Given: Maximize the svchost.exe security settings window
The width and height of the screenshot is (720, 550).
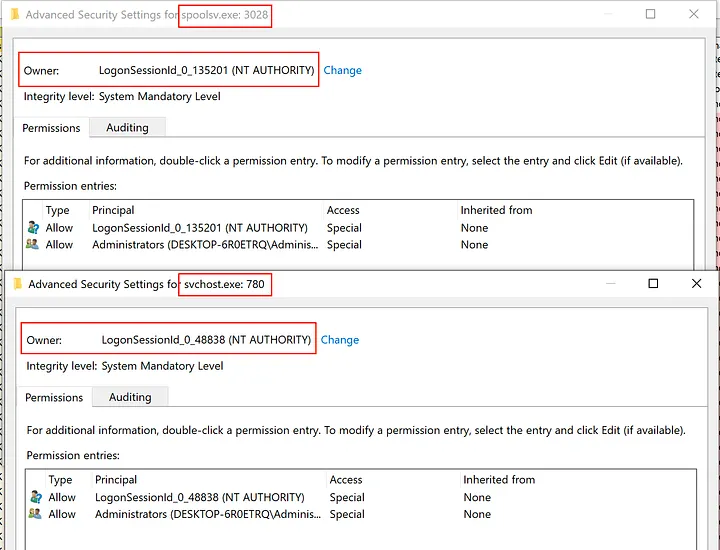Looking at the screenshot, I should (x=653, y=284).
